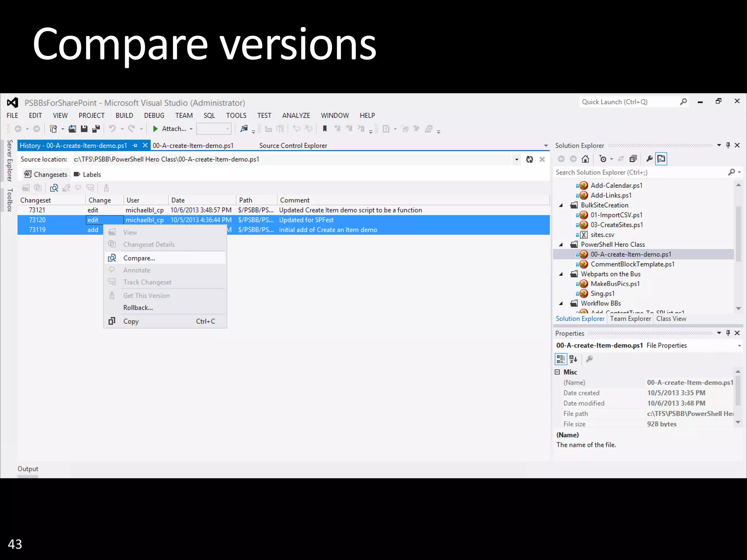Click the Copy icon in the context menu
This screenshot has width=747, height=560.
tap(112, 321)
